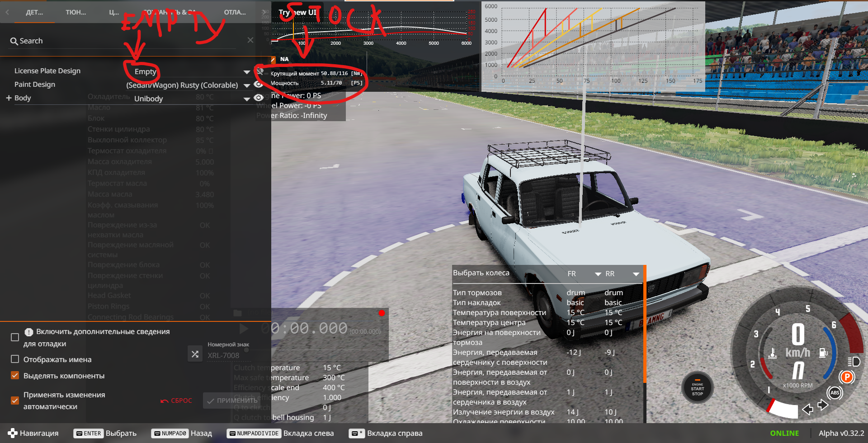
Task: Select the Paint Design row label
Action: pyautogui.click(x=35, y=85)
